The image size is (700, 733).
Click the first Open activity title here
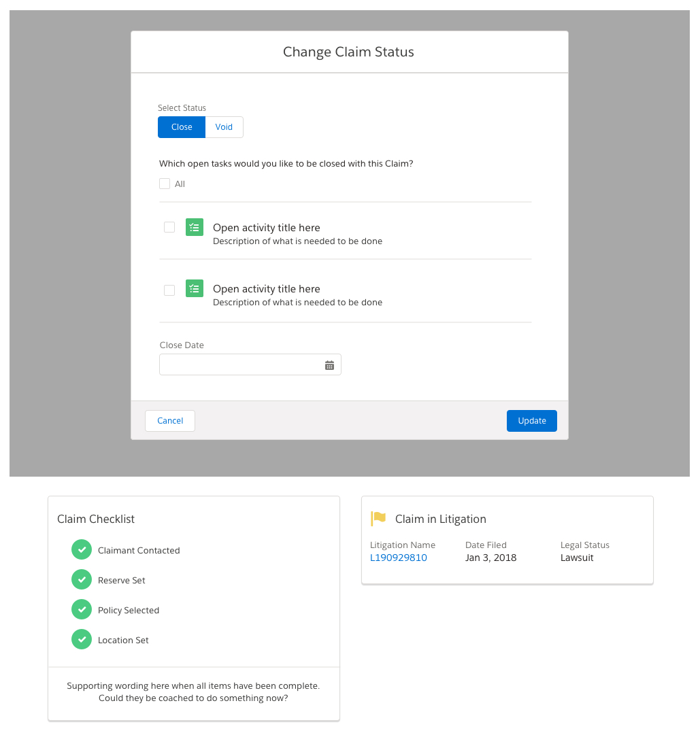pos(267,228)
